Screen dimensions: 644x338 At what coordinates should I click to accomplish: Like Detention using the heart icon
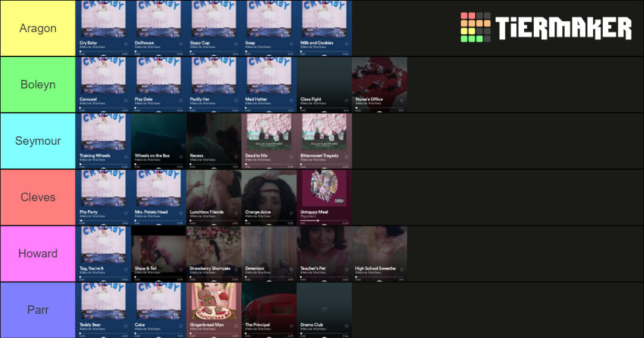(291, 270)
